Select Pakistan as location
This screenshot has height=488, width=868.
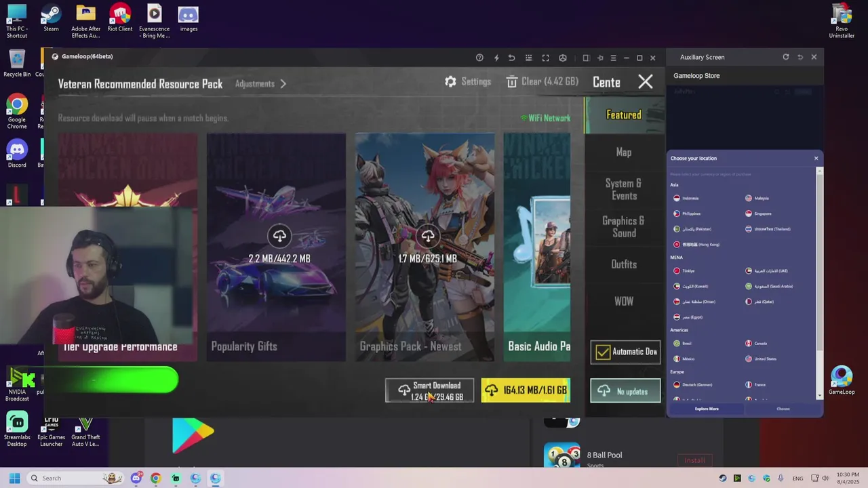tap(692, 229)
